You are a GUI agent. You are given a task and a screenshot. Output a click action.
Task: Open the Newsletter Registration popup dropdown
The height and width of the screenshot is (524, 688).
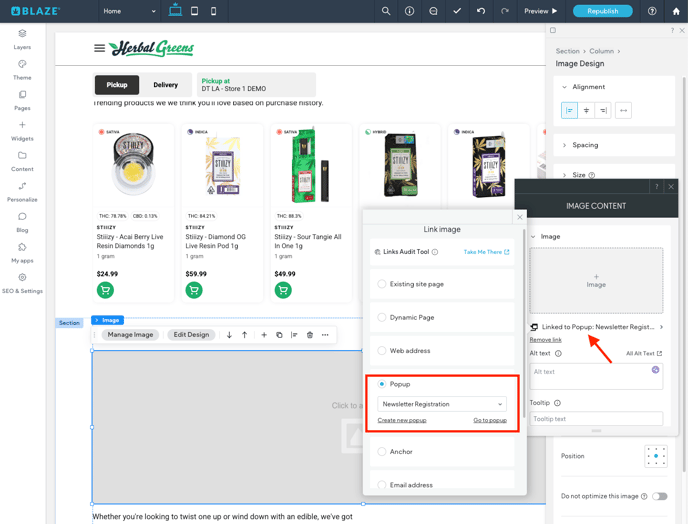pyautogui.click(x=442, y=404)
